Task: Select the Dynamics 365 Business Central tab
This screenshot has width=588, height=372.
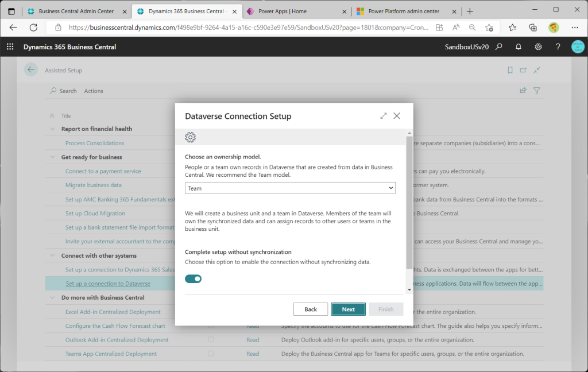Action: tap(187, 11)
